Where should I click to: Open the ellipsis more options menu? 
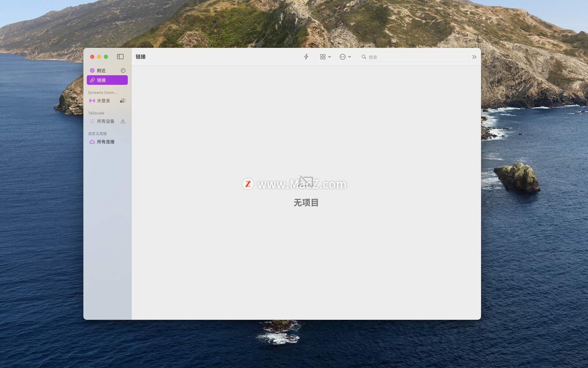(x=345, y=57)
